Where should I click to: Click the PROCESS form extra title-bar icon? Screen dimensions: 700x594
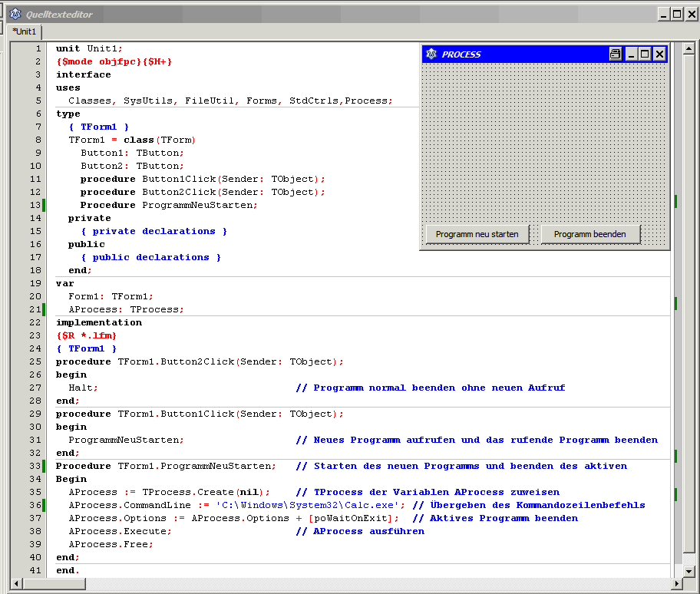tap(615, 54)
